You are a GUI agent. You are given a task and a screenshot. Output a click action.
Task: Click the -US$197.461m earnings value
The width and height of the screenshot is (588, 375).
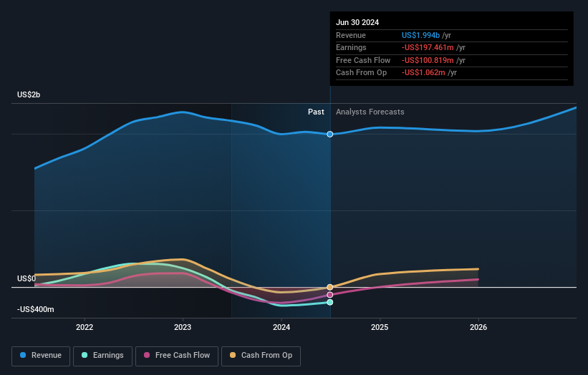pos(428,47)
